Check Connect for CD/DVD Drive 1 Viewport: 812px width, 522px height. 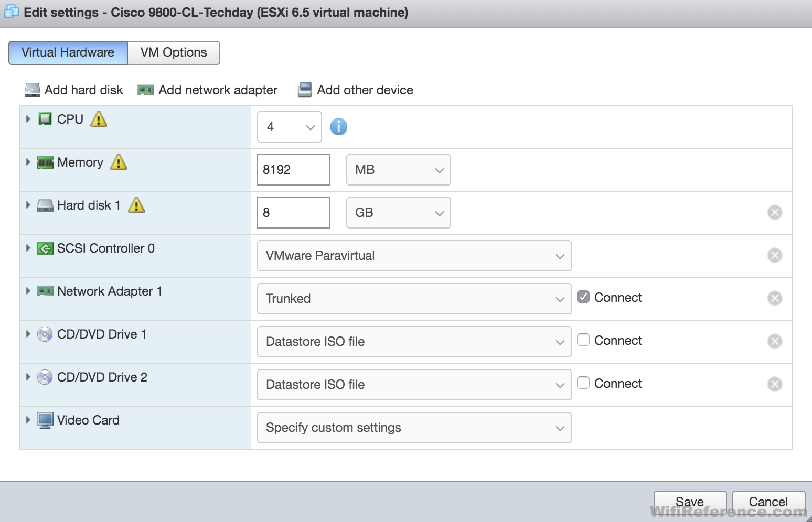583,340
